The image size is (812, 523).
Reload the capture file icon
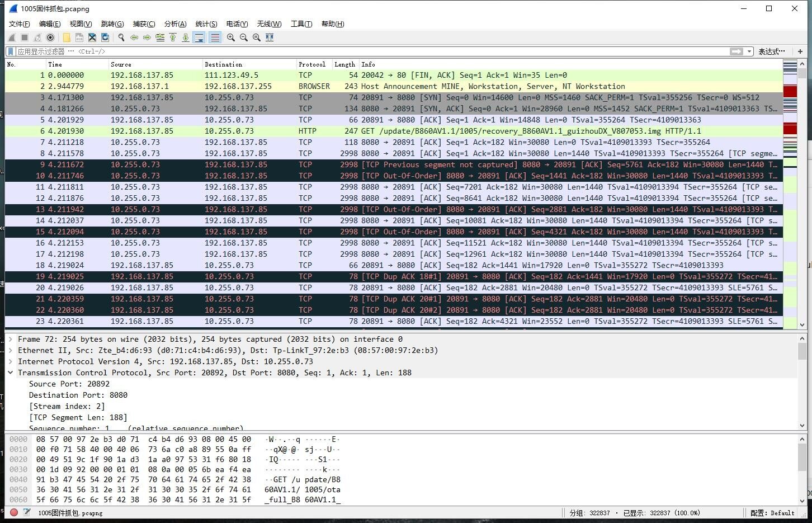coord(105,37)
